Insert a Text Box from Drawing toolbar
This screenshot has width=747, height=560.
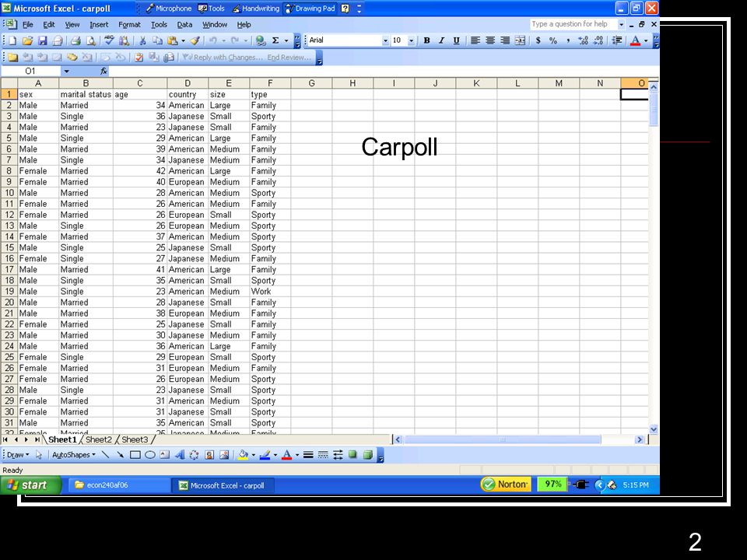[x=165, y=455]
